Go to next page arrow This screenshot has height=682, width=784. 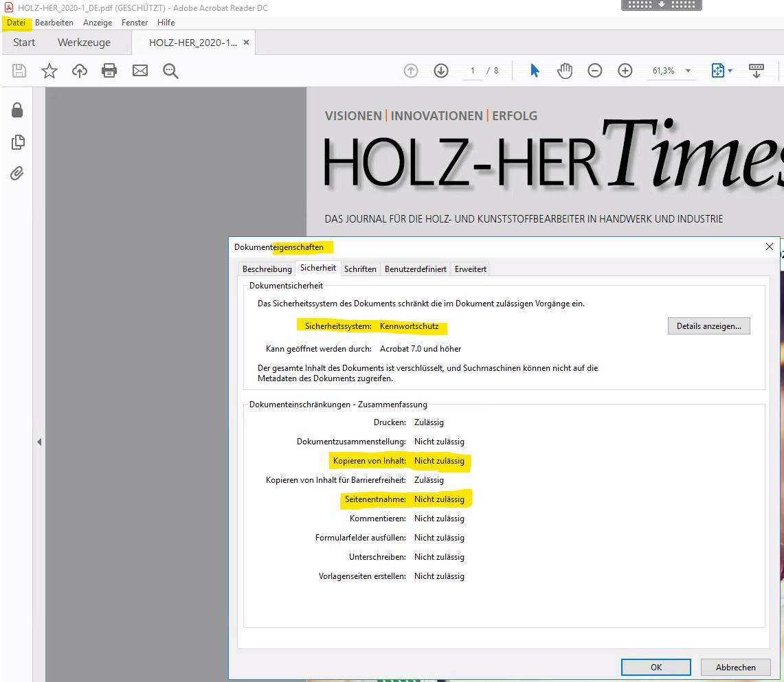pyautogui.click(x=441, y=71)
